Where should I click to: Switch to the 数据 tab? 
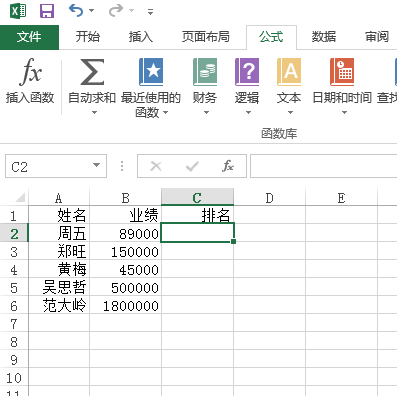click(x=324, y=37)
